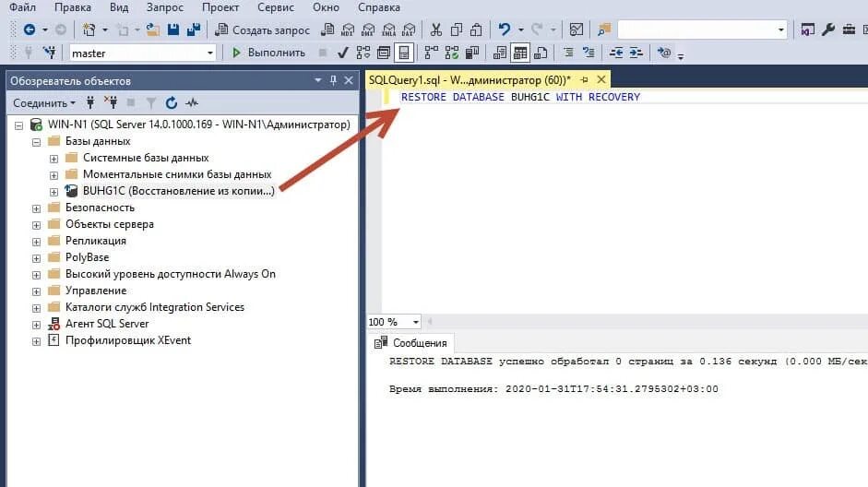Open the Toolbox icon
This screenshot has width=868, height=487.
(849, 30)
